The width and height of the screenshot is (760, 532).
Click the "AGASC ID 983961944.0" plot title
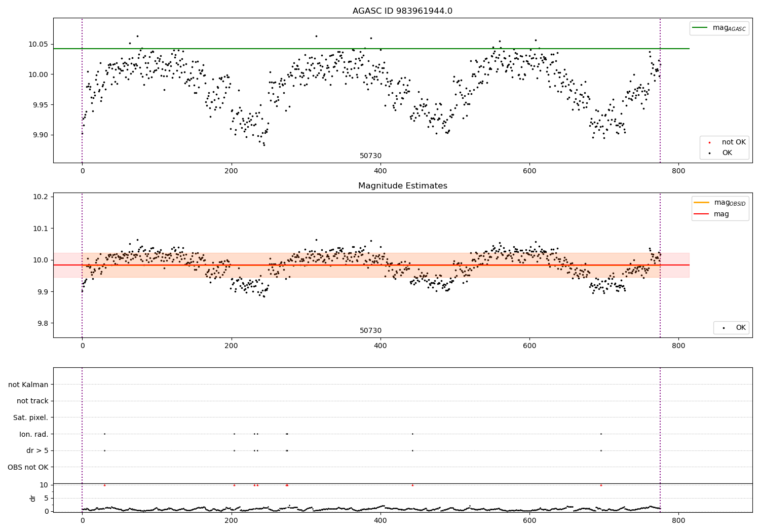click(x=402, y=11)
